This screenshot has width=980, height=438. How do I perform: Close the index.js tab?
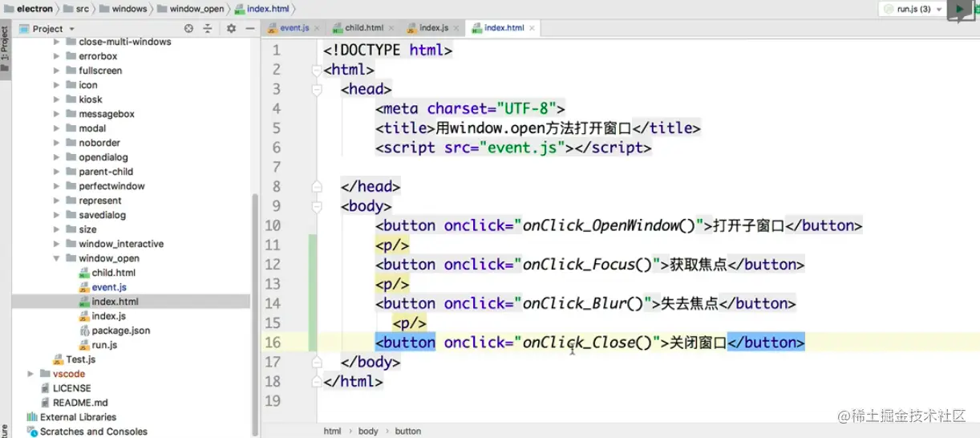pos(457,28)
